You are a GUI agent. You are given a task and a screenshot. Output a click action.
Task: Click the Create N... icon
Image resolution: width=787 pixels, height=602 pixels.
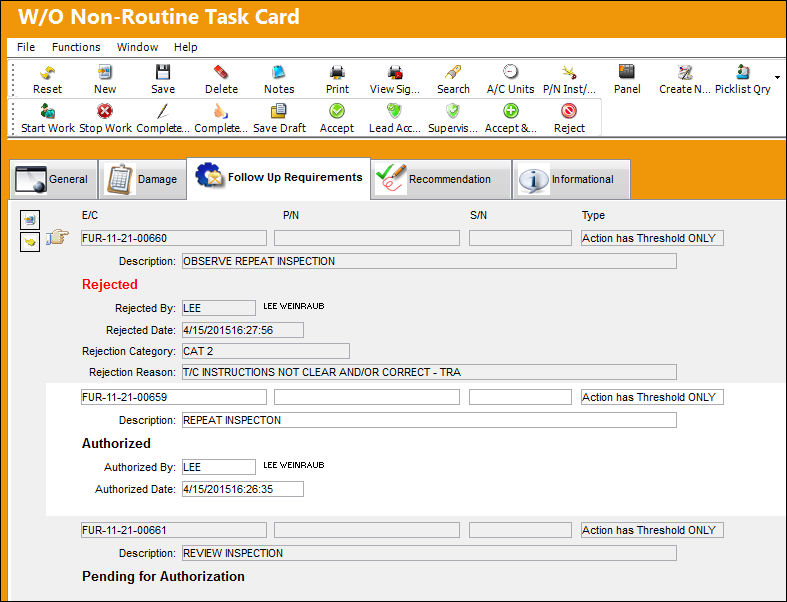point(685,73)
